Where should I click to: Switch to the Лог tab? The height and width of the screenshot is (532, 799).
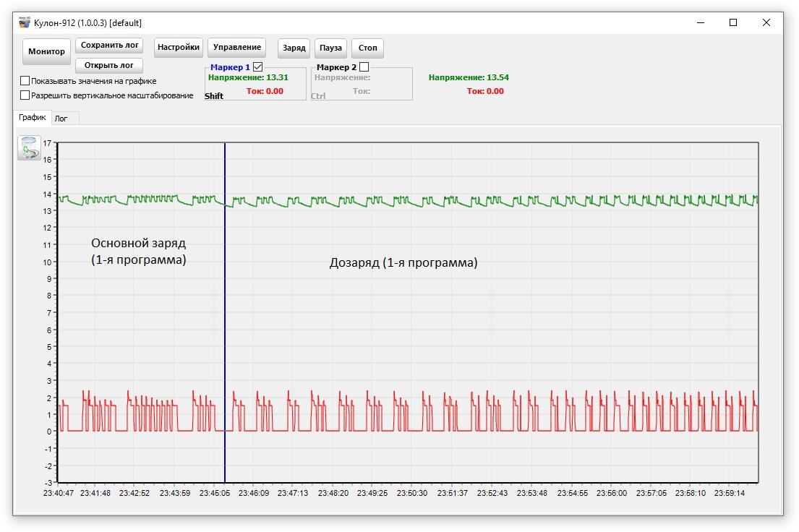coord(61,119)
